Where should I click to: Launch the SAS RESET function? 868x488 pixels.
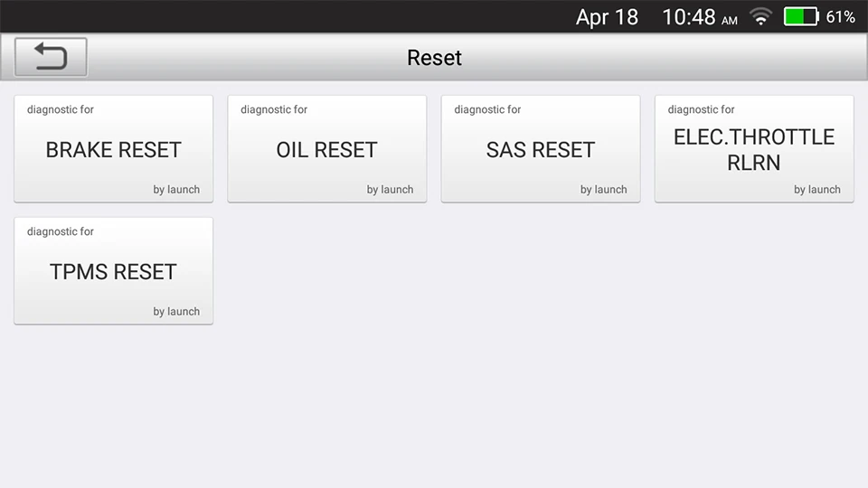(x=541, y=149)
